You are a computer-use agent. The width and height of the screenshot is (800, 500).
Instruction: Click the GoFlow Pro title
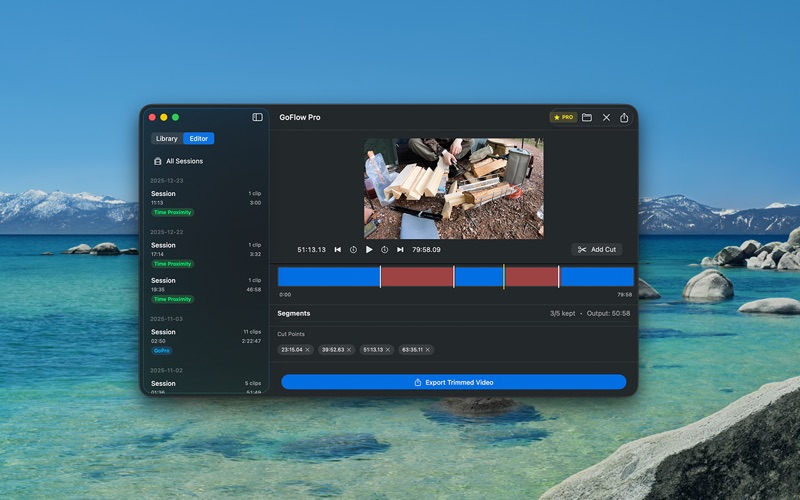(x=299, y=117)
